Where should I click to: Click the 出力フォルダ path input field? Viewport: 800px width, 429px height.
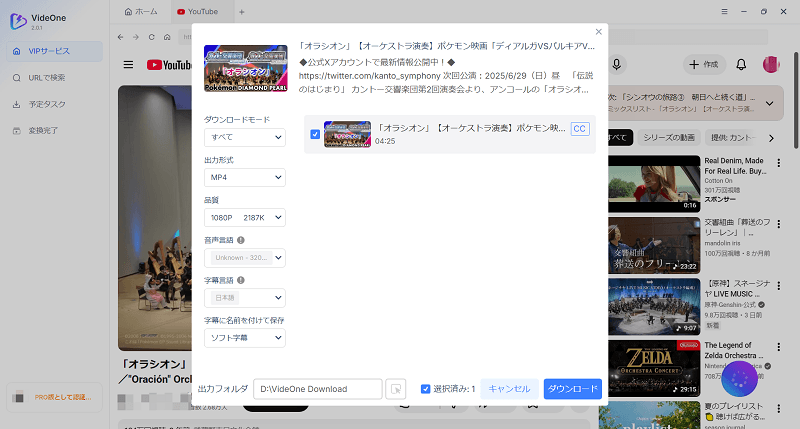[x=318, y=389]
